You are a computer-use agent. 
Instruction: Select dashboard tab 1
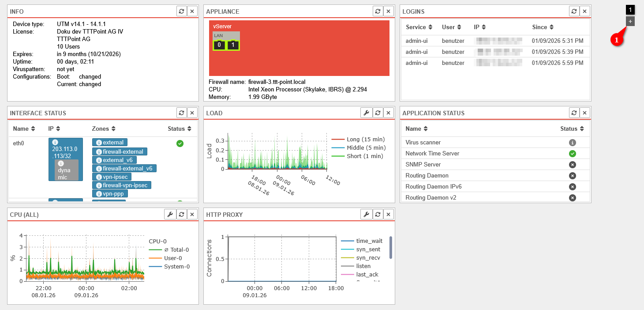pos(630,10)
